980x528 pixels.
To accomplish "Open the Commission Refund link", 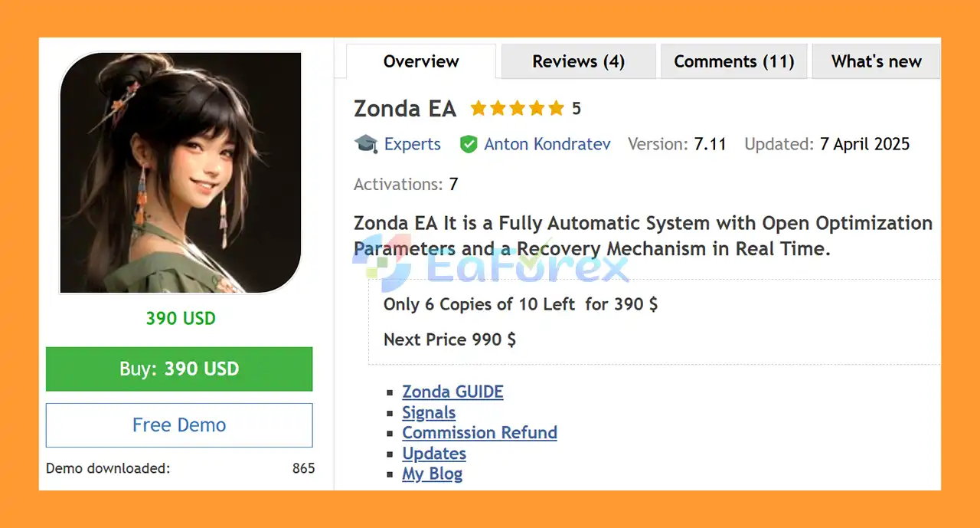I will (479, 432).
